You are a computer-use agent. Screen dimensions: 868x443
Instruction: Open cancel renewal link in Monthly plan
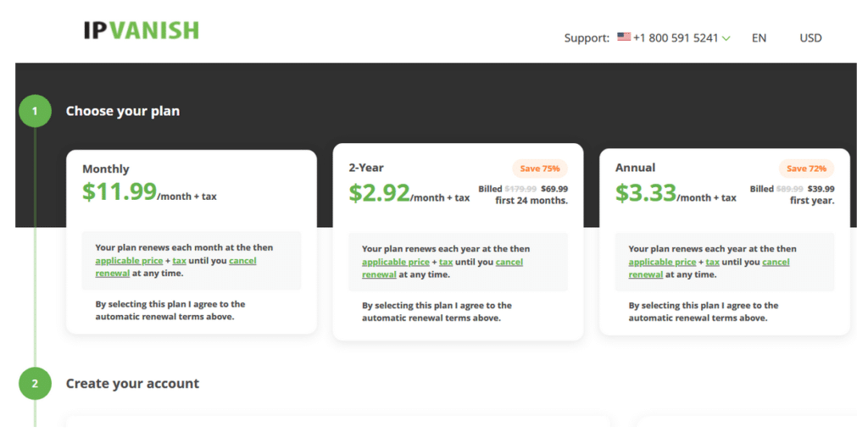click(x=242, y=261)
